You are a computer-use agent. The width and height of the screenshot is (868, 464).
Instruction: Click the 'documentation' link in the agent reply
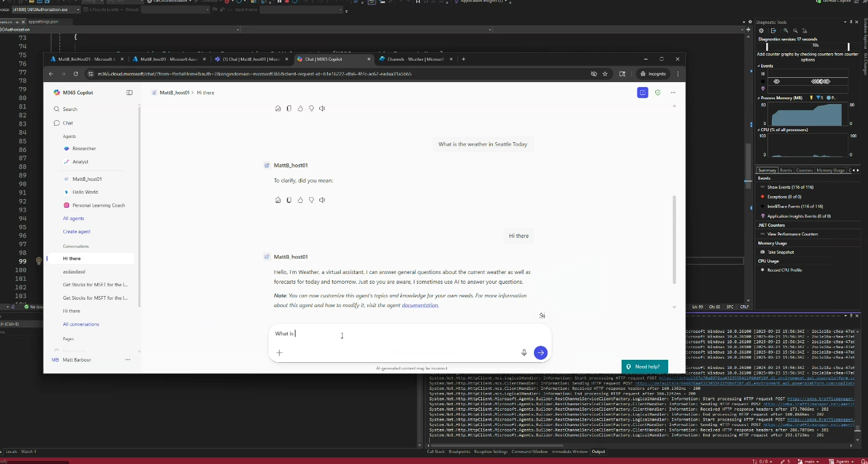coord(420,305)
